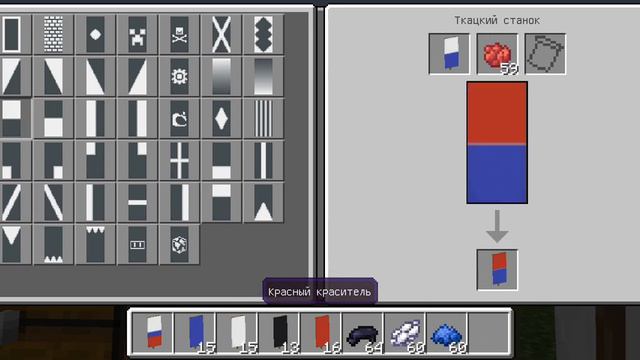Select the top right square corner pattern

138,160
